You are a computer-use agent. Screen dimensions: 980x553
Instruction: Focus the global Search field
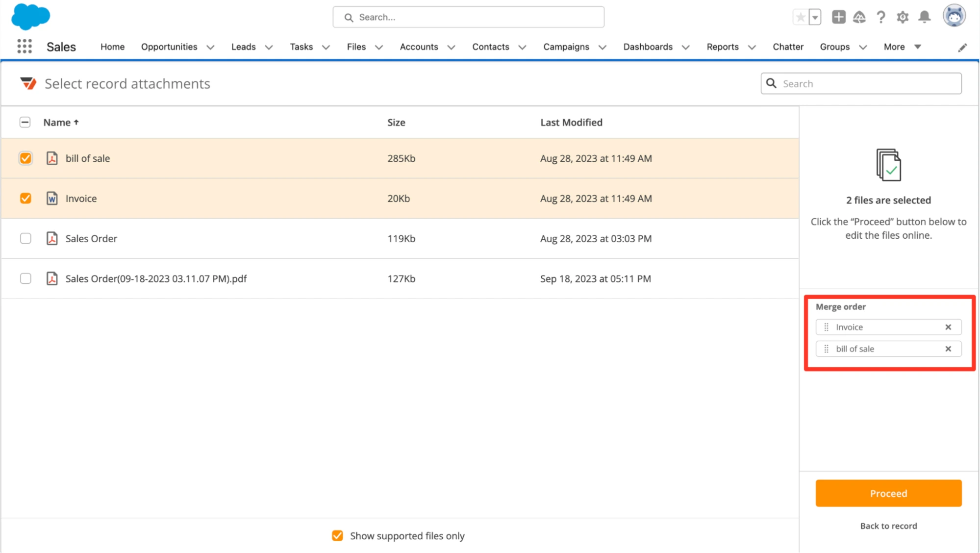468,17
